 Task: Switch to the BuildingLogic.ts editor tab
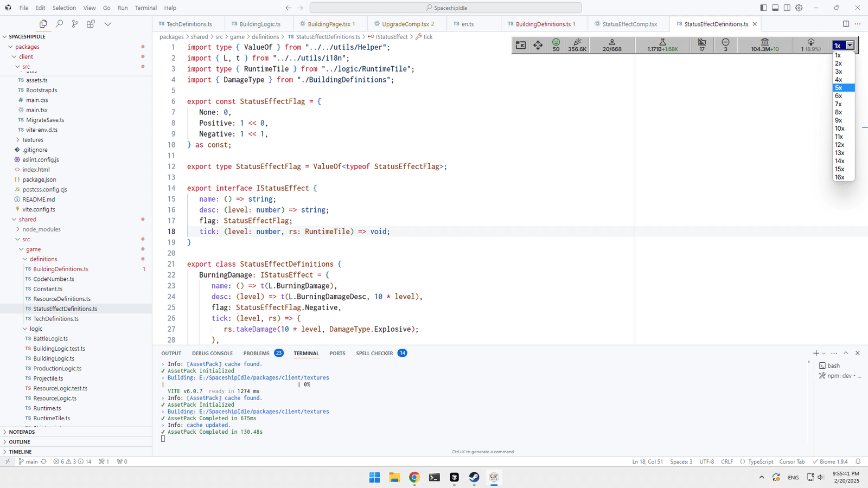click(x=260, y=24)
